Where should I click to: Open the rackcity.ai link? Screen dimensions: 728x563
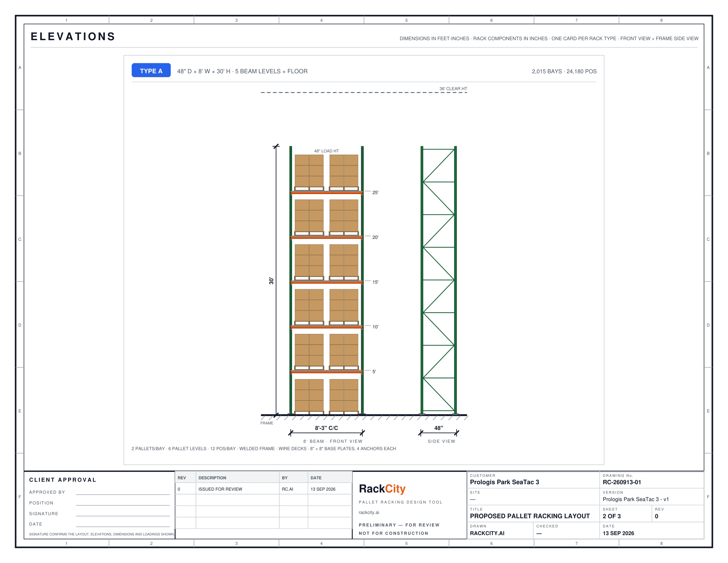click(x=369, y=512)
